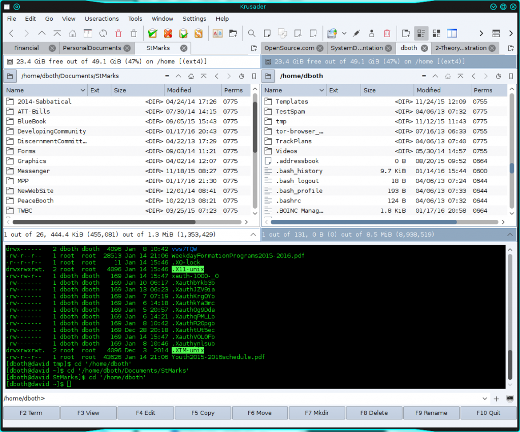Expand hidden toolbar items chevron
520x432 pixels.
coord(481,33)
